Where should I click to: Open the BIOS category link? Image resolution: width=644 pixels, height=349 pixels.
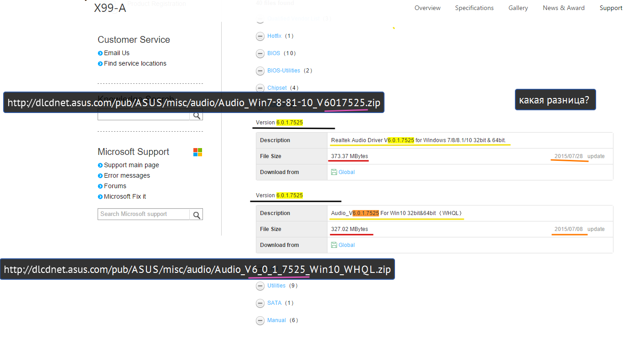(274, 53)
